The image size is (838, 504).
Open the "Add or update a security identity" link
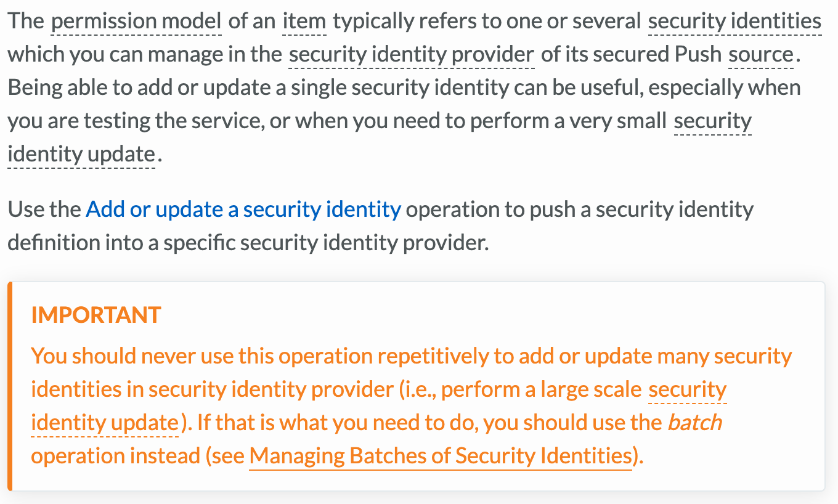pyautogui.click(x=243, y=210)
